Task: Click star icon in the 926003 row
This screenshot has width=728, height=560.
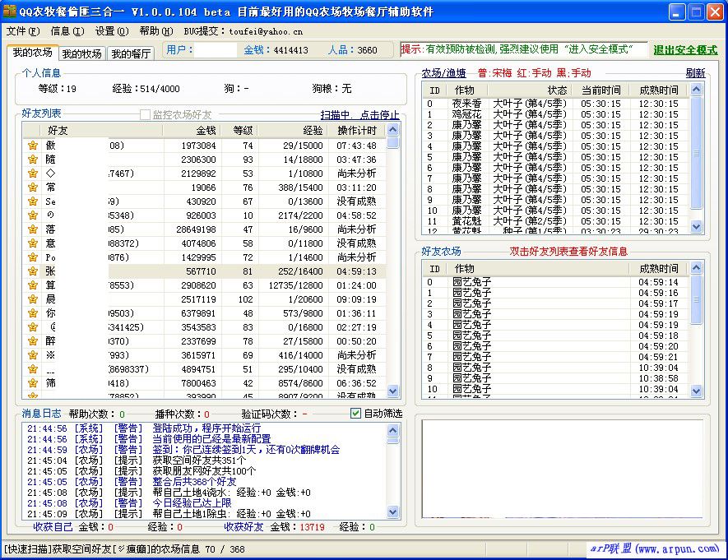Action: (x=33, y=215)
